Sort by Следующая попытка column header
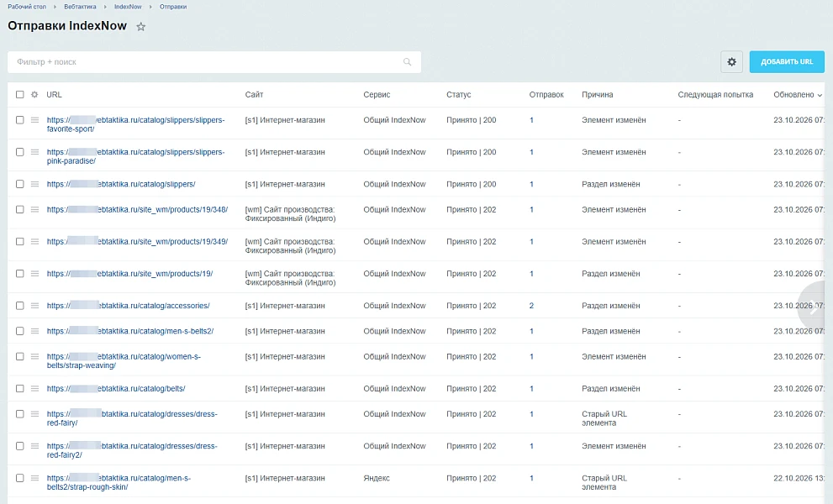The width and height of the screenshot is (833, 504). 715,95
